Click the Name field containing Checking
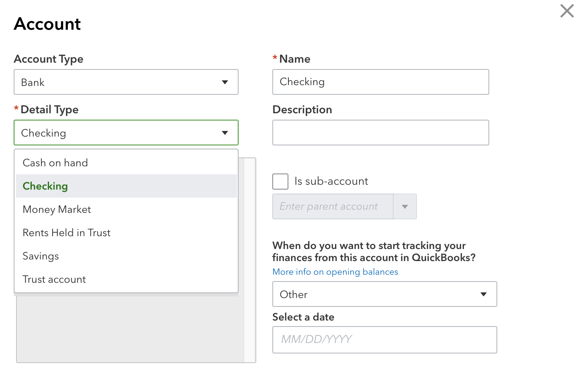The height and width of the screenshot is (392, 580). tap(380, 82)
